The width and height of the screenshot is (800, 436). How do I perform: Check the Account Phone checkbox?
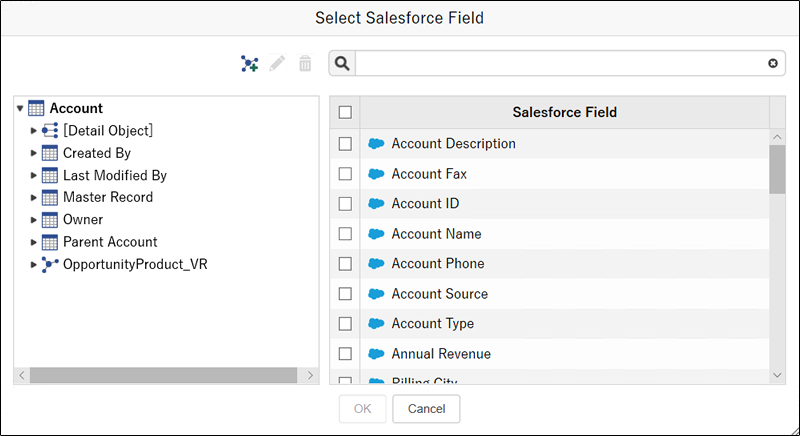[345, 264]
